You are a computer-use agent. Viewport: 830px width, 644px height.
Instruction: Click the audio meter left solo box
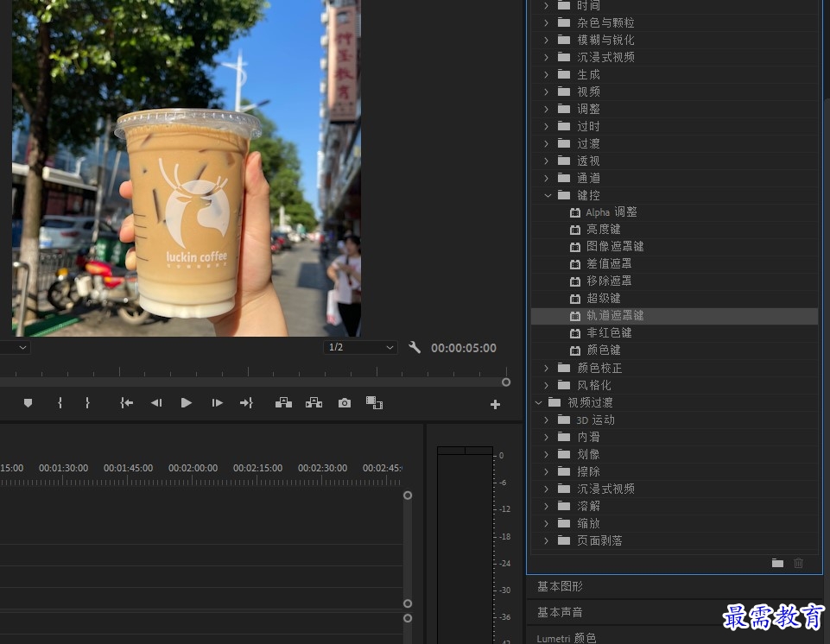pyautogui.click(x=451, y=451)
